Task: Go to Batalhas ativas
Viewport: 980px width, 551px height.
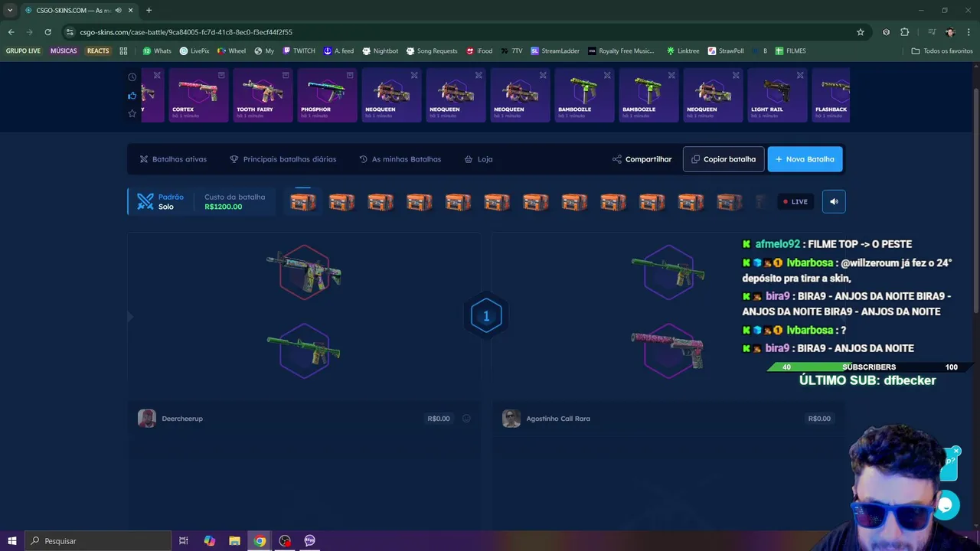Action: pos(173,159)
